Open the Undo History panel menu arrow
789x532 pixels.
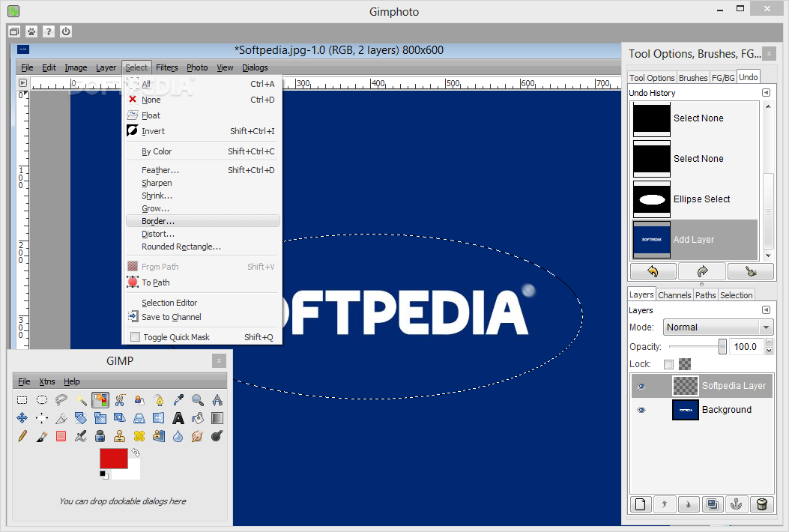coord(766,93)
